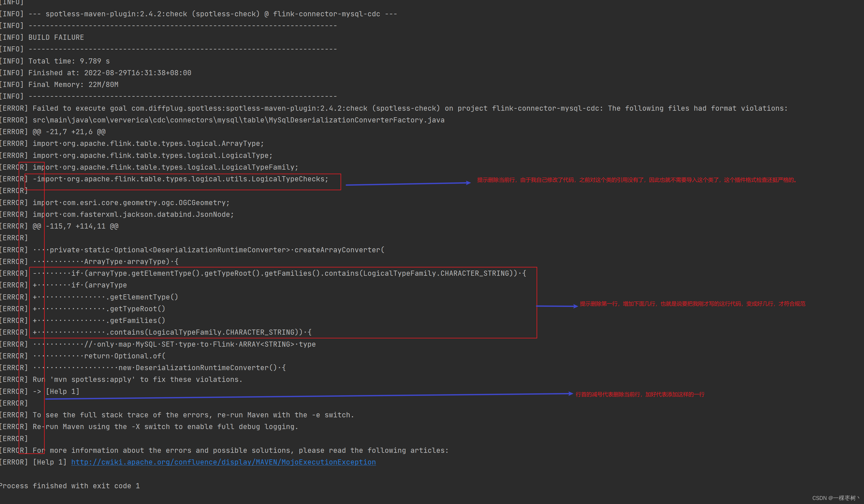Click the 'return Optional.of(' line
The width and height of the screenshot is (864, 504).
pos(83,356)
